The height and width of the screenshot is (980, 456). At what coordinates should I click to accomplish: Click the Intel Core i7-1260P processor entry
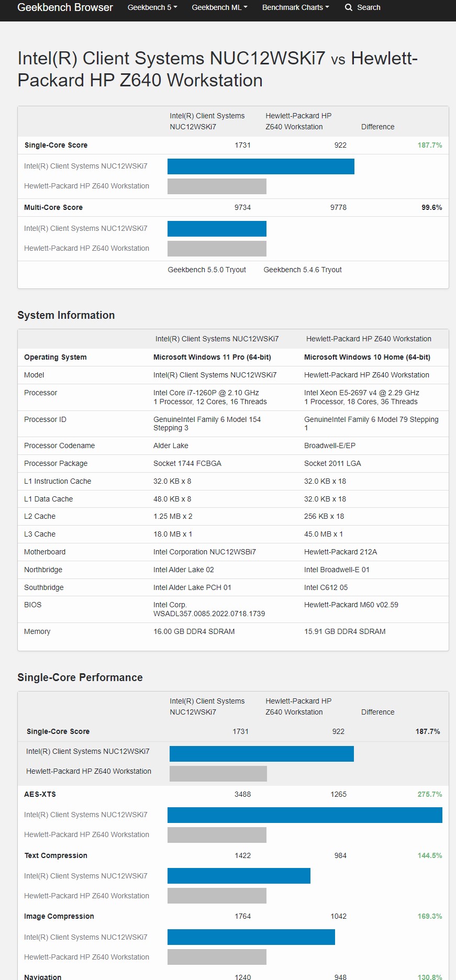206,393
